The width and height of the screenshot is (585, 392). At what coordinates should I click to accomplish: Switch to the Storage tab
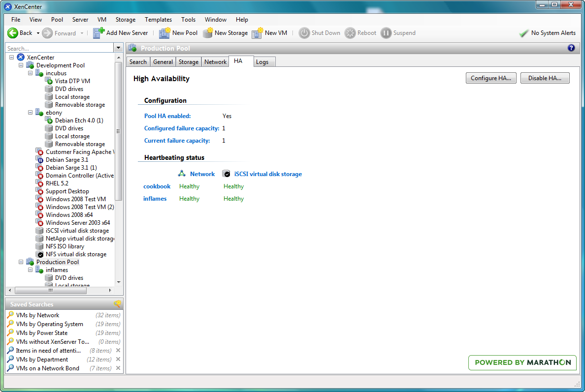pyautogui.click(x=189, y=62)
